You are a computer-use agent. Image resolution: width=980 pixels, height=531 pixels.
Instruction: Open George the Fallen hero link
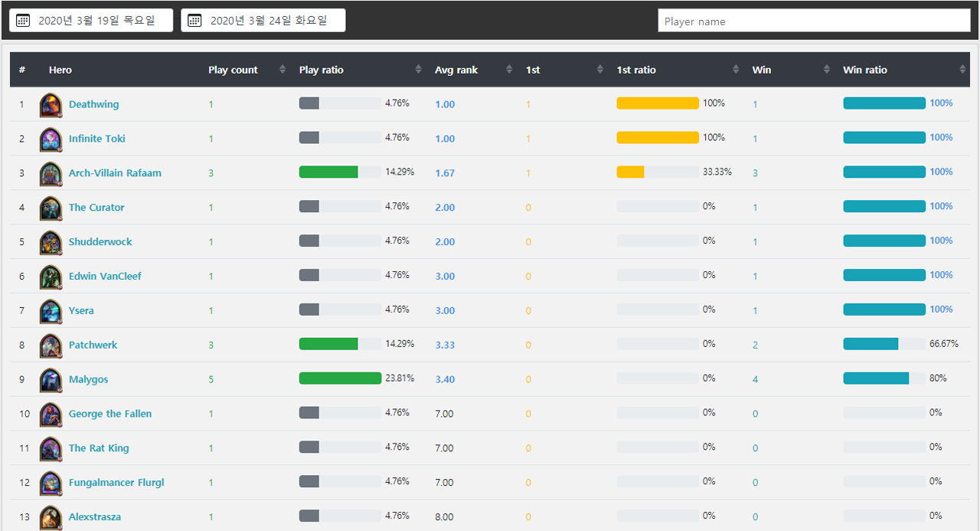[x=110, y=414]
